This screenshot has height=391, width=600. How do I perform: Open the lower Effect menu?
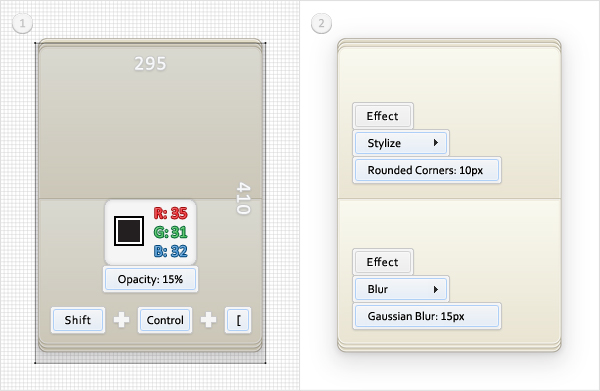[x=383, y=262]
